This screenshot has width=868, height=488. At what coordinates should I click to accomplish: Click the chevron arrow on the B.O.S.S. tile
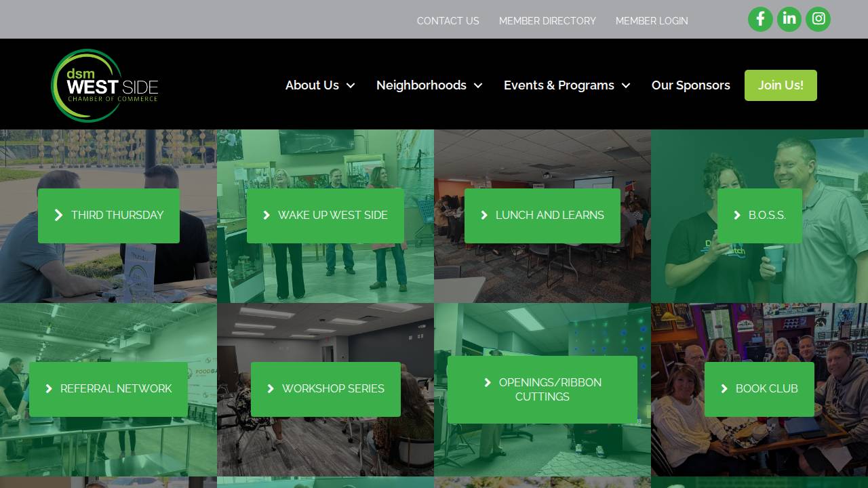pos(736,216)
